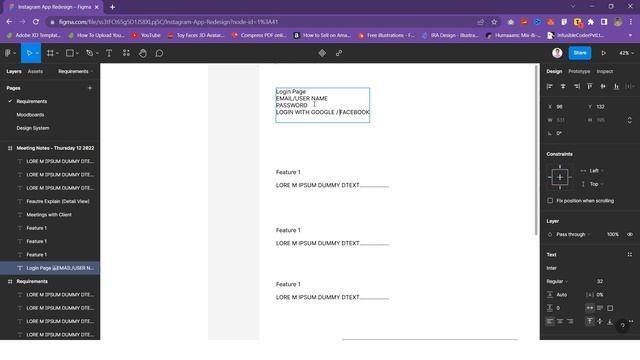Enable Fix position when scrolling checkbox
The height and width of the screenshot is (360, 640).
550,201
